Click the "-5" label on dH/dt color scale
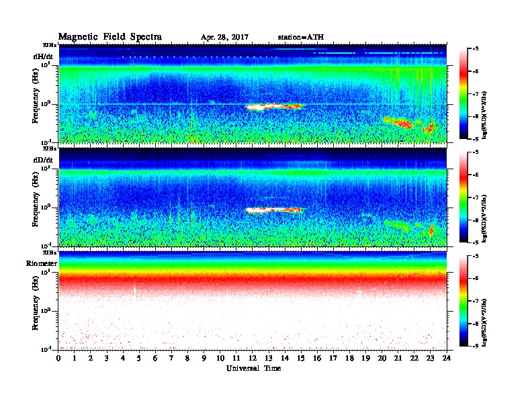The width and height of the screenshot is (532, 411). (x=476, y=49)
